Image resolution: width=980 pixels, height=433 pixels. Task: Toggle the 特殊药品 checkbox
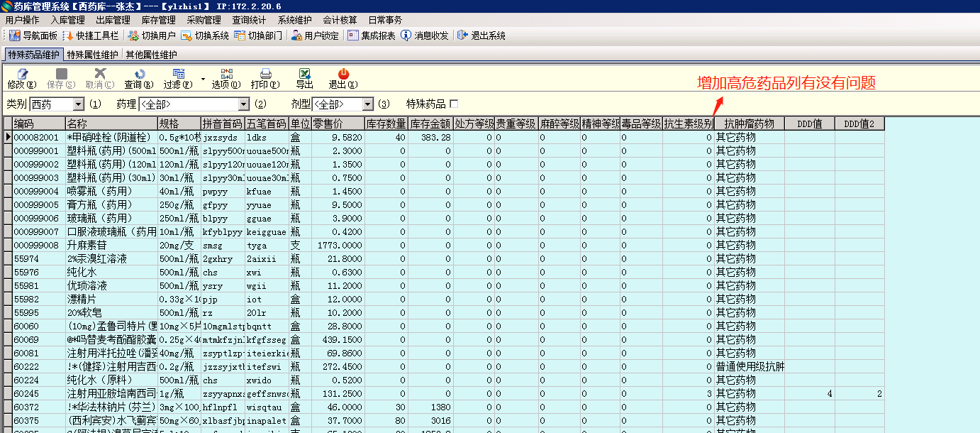click(x=454, y=104)
